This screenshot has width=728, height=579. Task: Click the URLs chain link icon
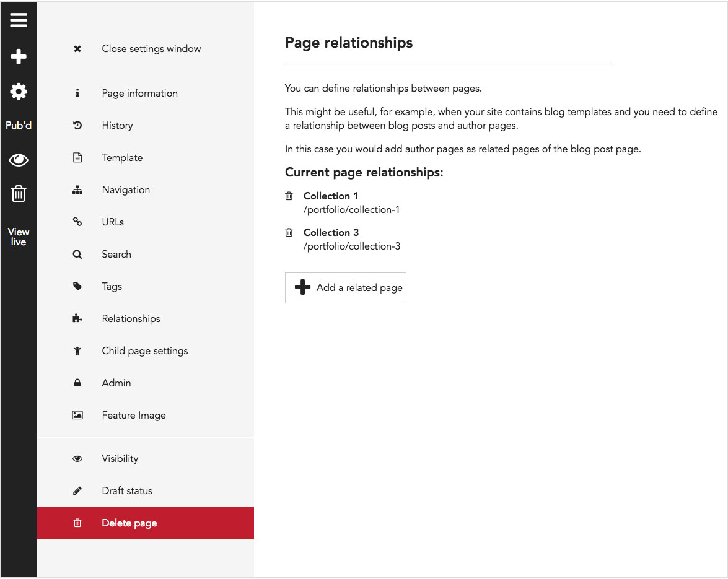(x=77, y=222)
